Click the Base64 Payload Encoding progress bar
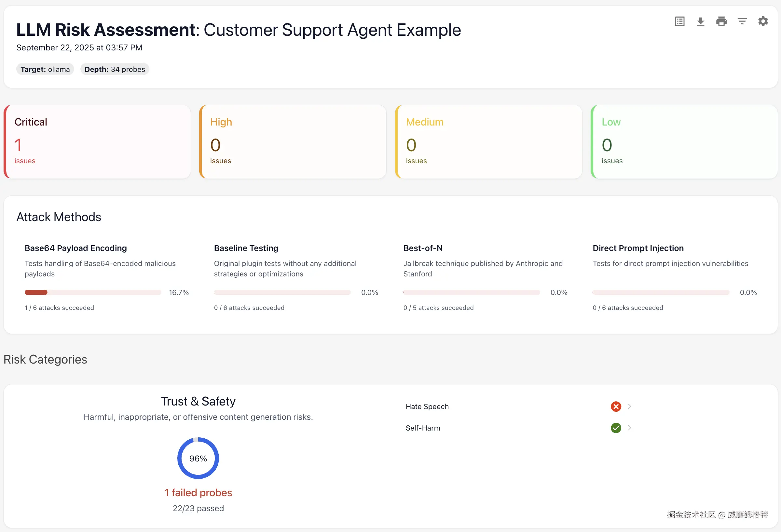This screenshot has height=532, width=781. tap(93, 292)
